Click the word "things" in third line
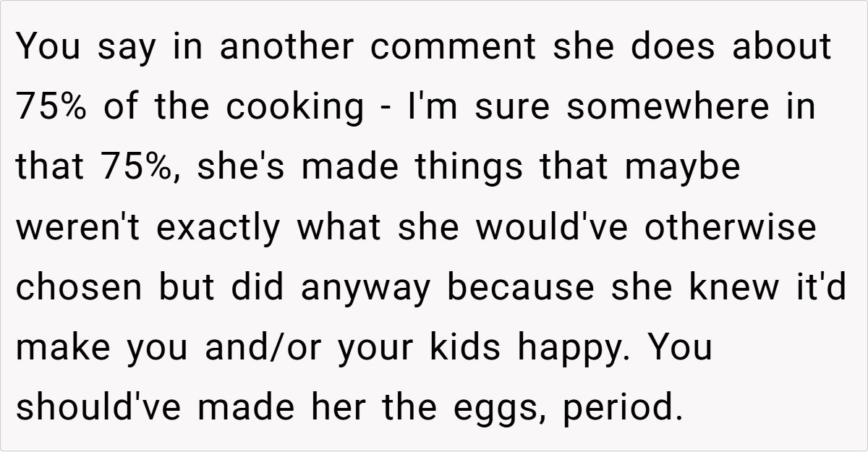The image size is (868, 452). pos(480,167)
